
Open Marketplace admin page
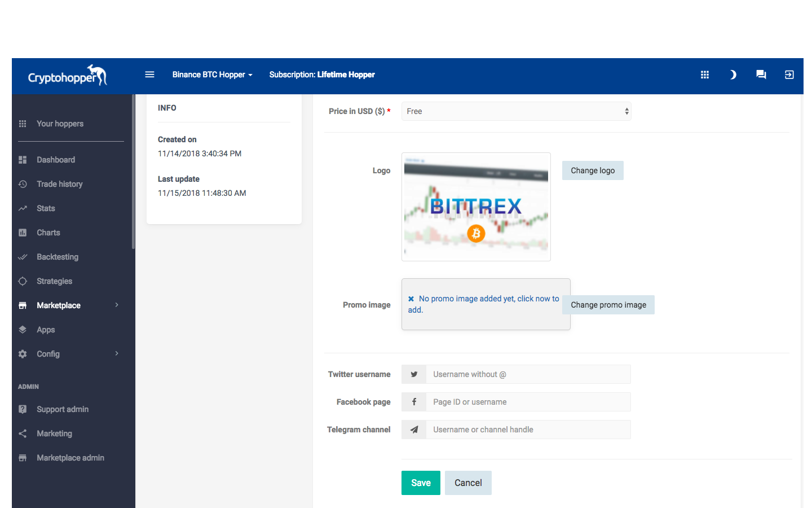pos(70,458)
